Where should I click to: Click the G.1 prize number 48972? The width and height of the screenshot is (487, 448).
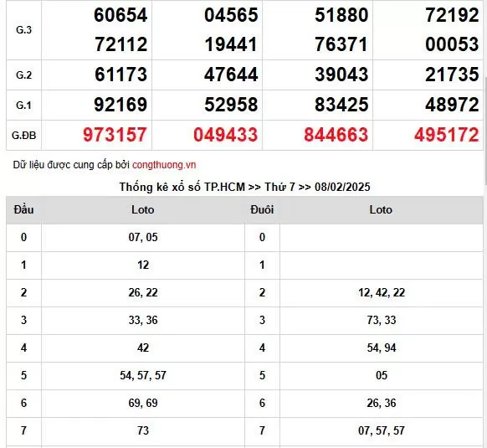click(x=452, y=105)
